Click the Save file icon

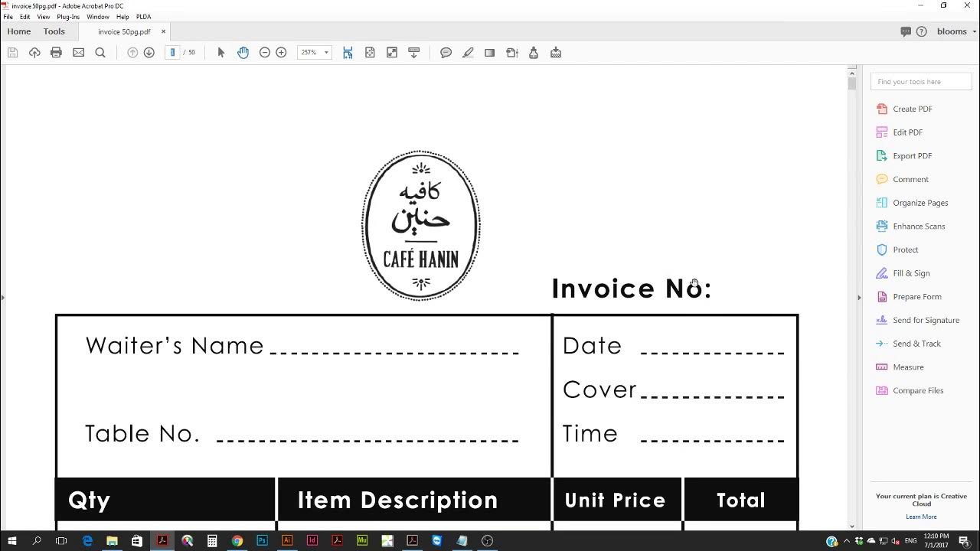click(12, 53)
